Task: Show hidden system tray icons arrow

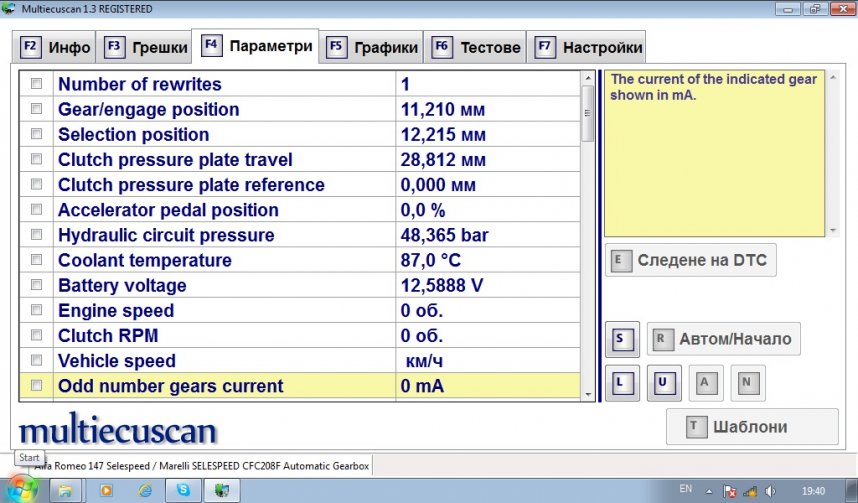Action: (710, 491)
